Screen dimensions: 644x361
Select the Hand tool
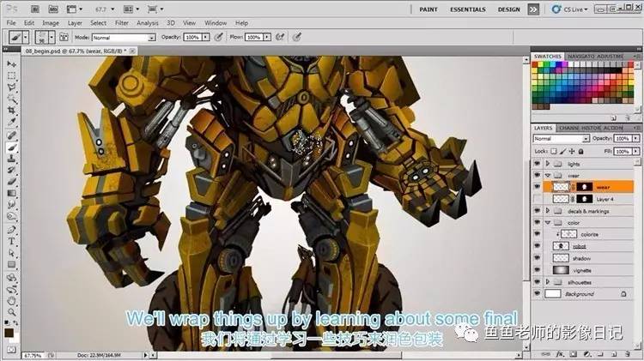pos(11,301)
